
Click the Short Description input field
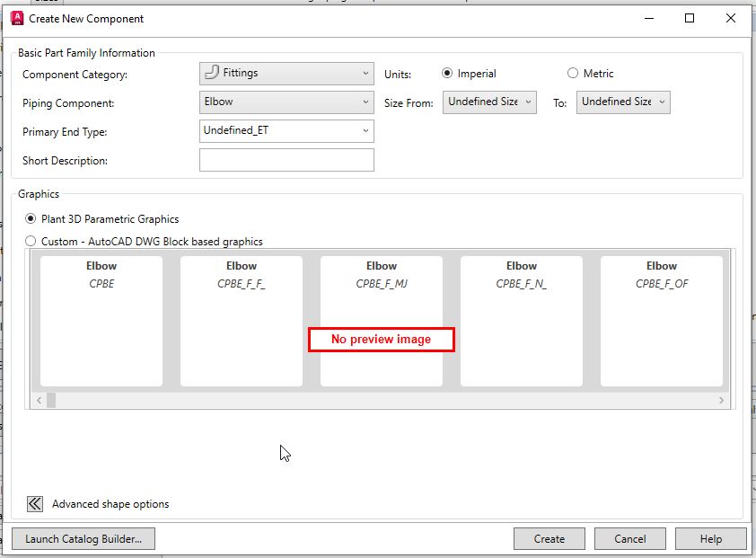coord(286,160)
